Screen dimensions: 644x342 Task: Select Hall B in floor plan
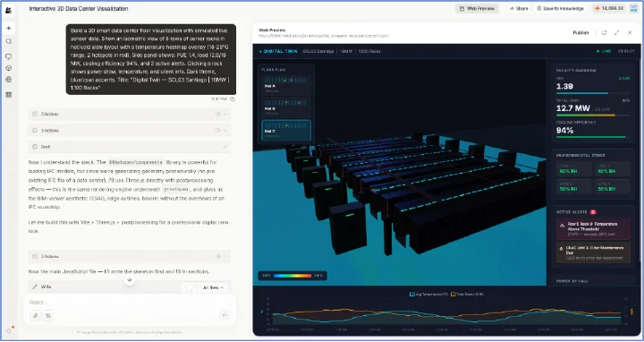coord(286,107)
